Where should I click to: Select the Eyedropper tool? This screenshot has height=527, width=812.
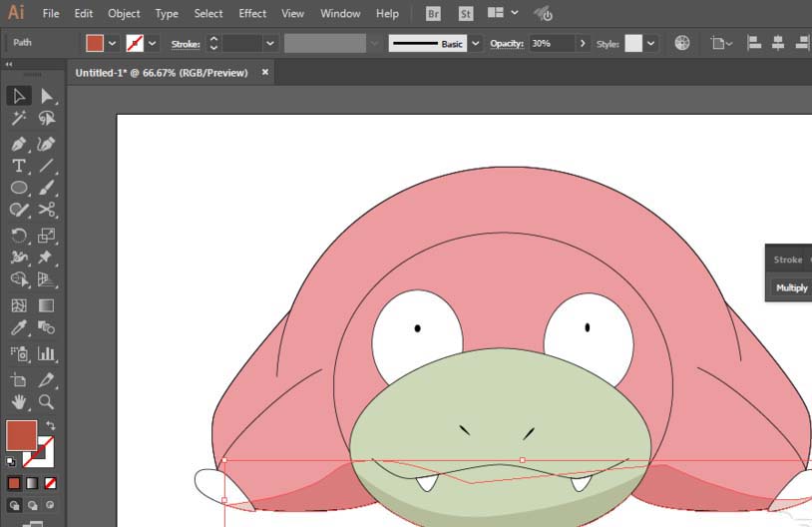[x=18, y=327]
